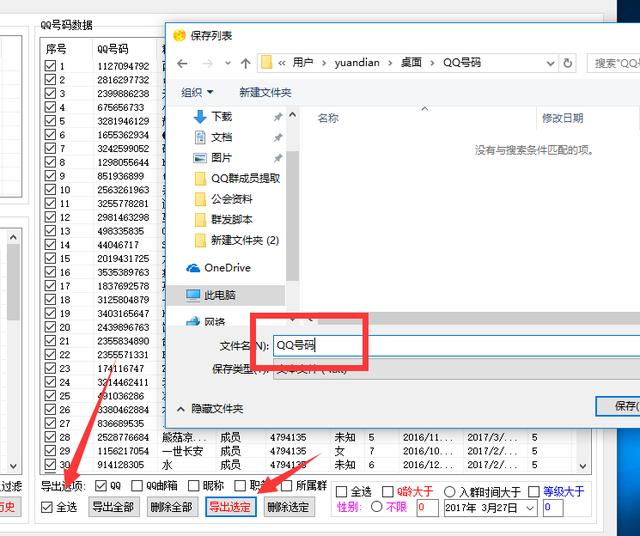Select 此电脑 in the navigation pane

[219, 296]
